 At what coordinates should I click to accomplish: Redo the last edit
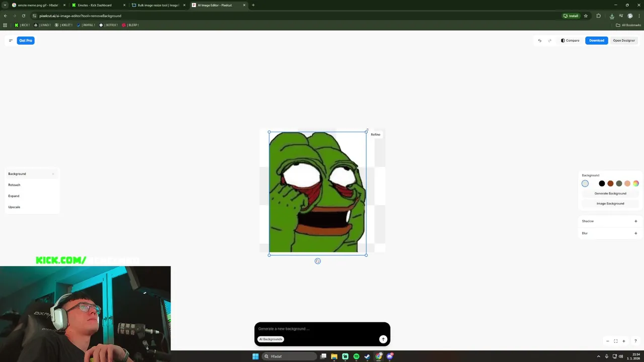550,41
